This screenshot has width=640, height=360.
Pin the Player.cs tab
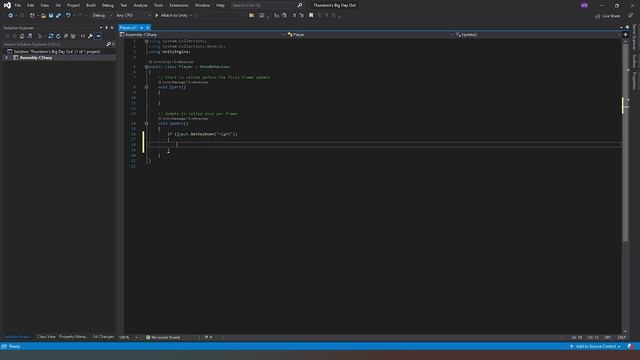142,27
